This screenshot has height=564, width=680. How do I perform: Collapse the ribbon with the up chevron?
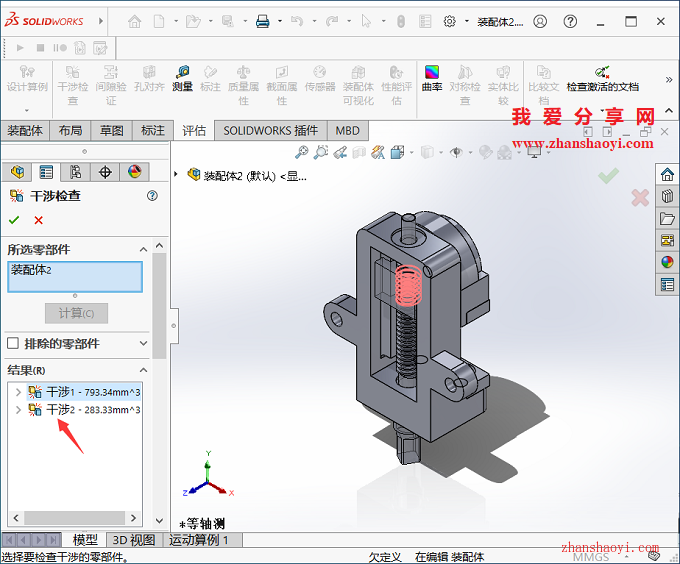coord(669,111)
